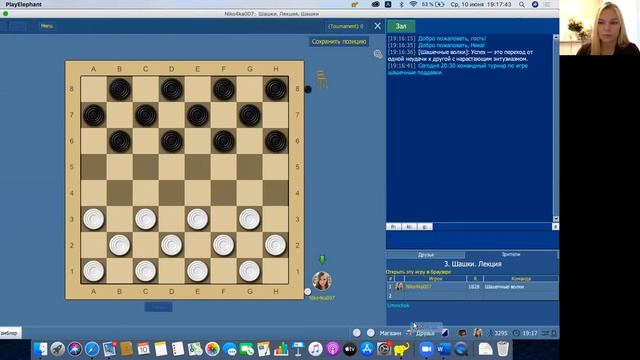Viewport: 640px width, 360px height.
Task: Open PlayElephant menu in the macOS menu bar
Action: click(x=23, y=4)
